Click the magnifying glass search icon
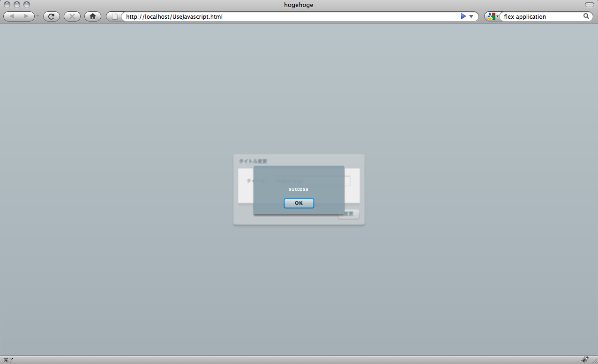This screenshot has width=598, height=364. point(586,16)
